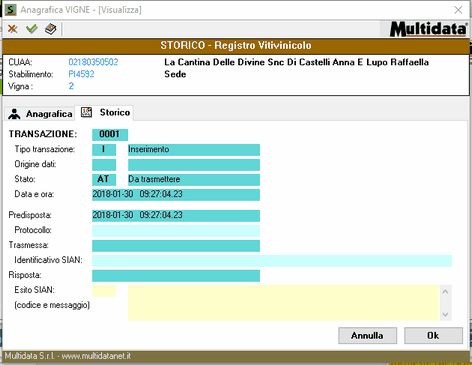Click the Predisposta date field

(176, 216)
